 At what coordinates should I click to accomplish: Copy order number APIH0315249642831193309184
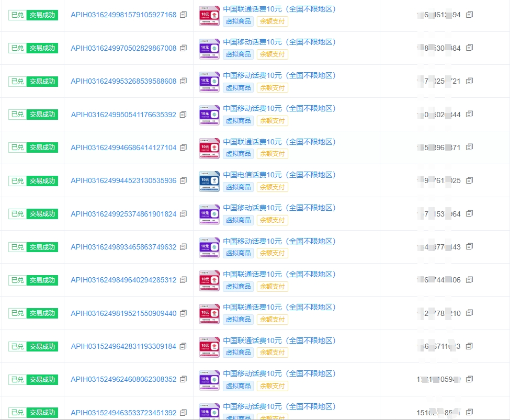(184, 346)
